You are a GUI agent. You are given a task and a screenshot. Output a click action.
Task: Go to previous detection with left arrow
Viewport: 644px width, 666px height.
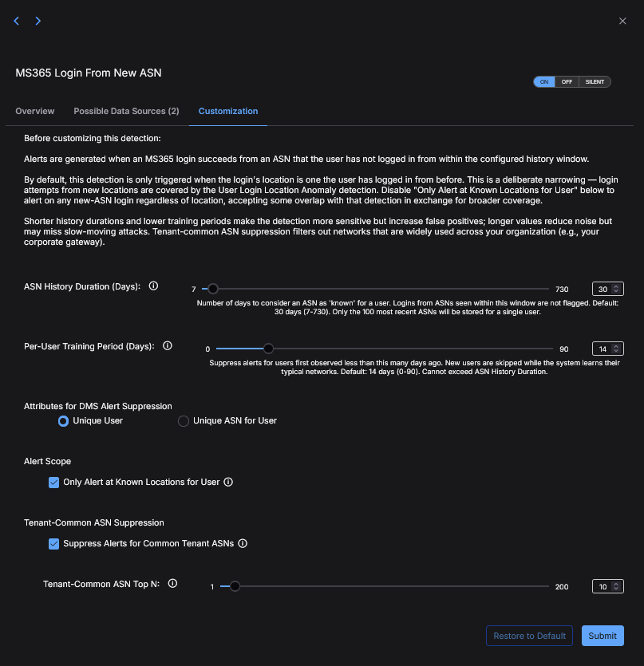pyautogui.click(x=17, y=21)
